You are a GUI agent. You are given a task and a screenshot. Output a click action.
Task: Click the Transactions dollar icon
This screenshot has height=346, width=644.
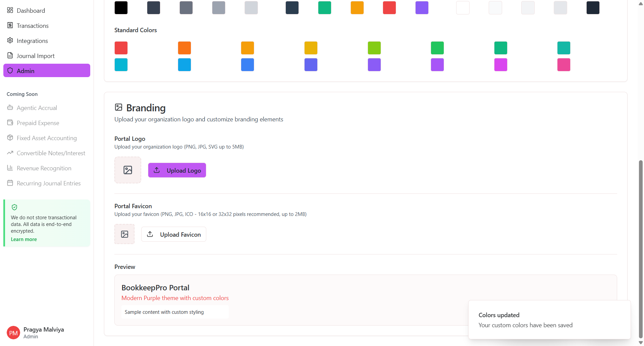pos(10,25)
